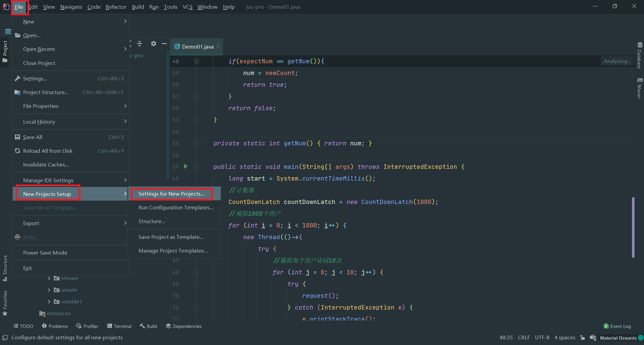This screenshot has width=644, height=345.
Task: Select Settings for New Projects...
Action: coord(175,194)
